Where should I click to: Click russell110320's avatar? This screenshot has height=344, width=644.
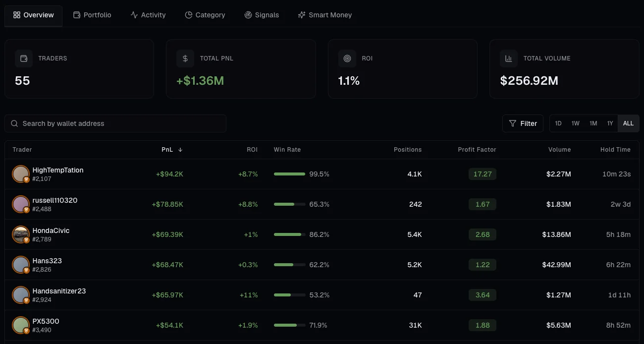(21, 204)
